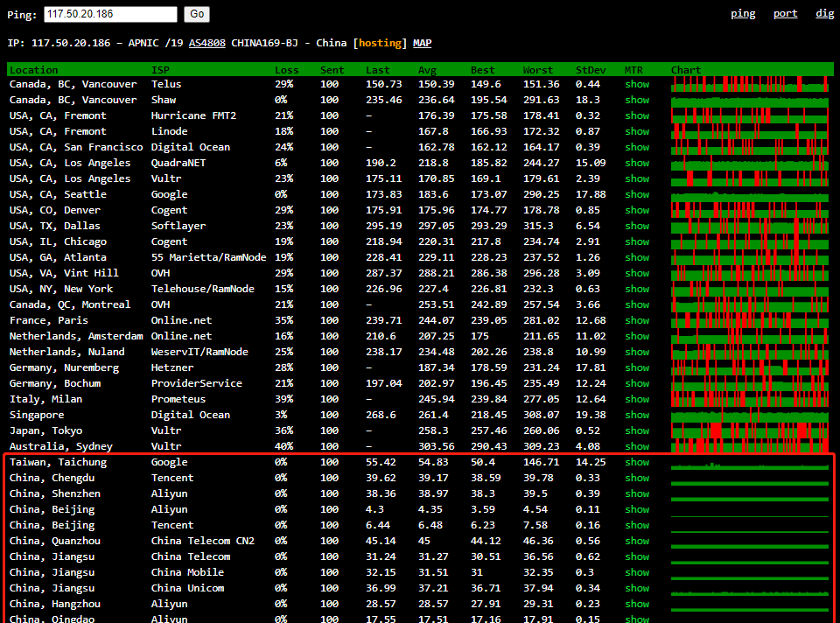Show MTR for Tokyo Vultr row

click(x=637, y=430)
